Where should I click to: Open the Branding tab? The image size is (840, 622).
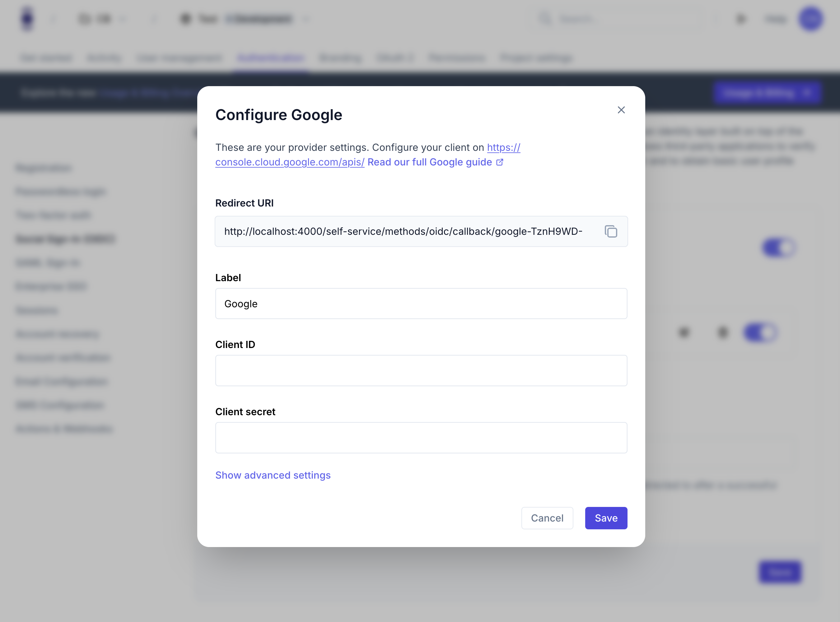coord(340,58)
